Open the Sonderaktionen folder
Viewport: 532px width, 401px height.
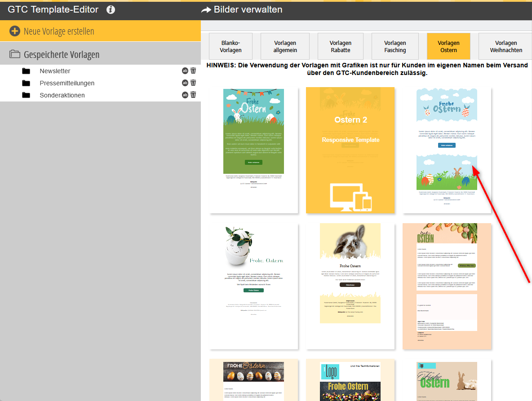point(62,95)
